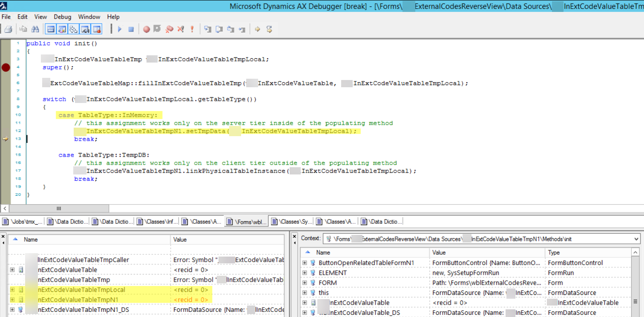Open the View menu
The width and height of the screenshot is (644, 317).
point(40,17)
